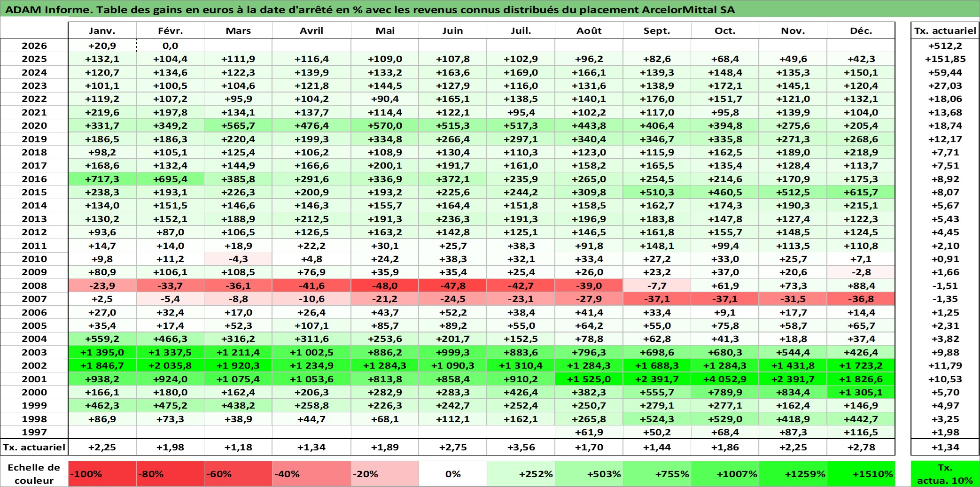Screen dimensions: 980x487
Task: Click the +512,2 actuarial rate for 2026
Action: pos(945,46)
